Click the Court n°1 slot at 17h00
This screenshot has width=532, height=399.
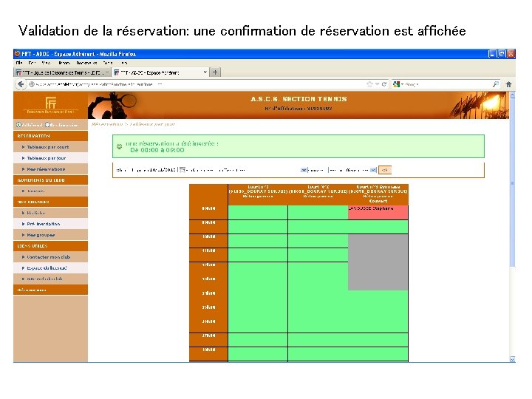[x=258, y=340]
